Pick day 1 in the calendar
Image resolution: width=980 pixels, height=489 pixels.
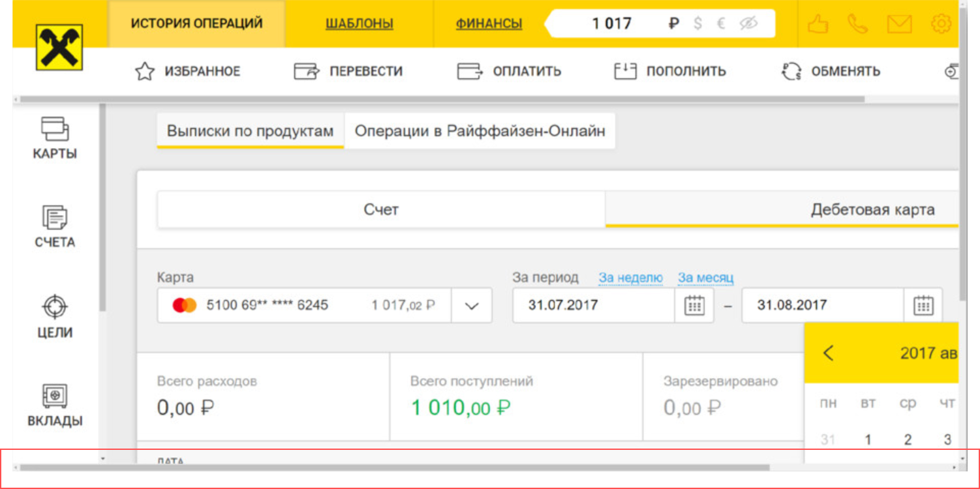(868, 439)
